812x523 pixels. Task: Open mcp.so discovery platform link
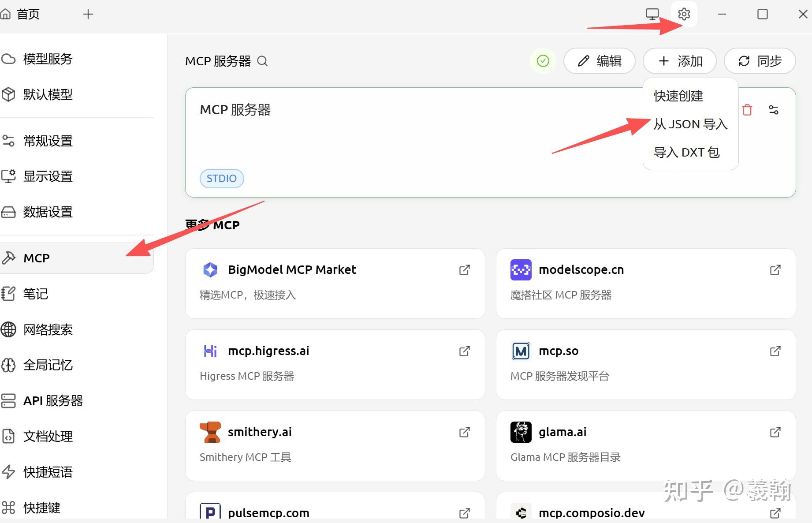775,351
